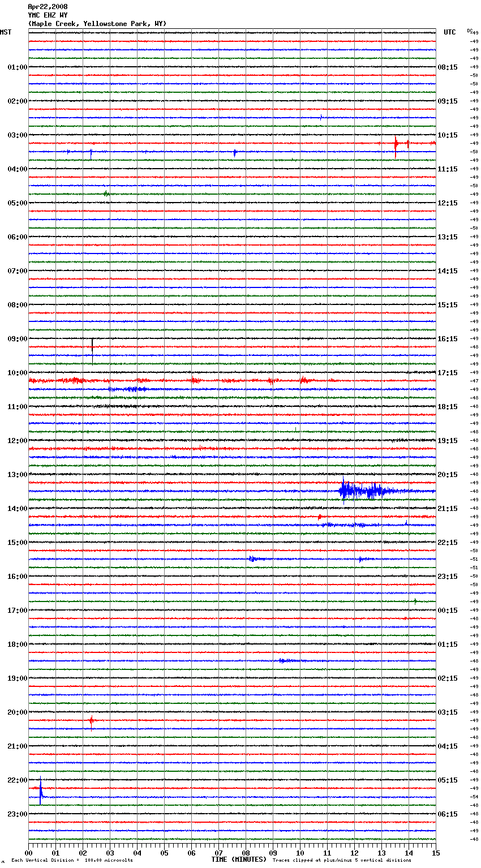Click minute 09 on the bottom axis

273,853
